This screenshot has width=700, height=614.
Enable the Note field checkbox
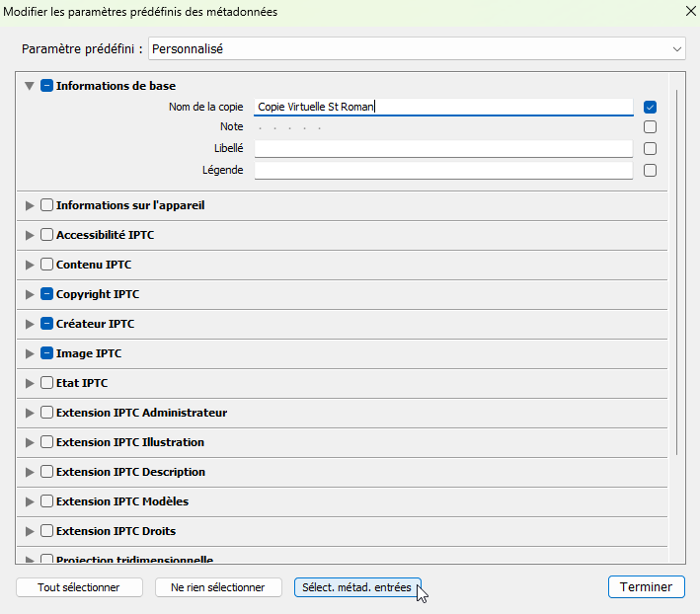click(x=650, y=127)
